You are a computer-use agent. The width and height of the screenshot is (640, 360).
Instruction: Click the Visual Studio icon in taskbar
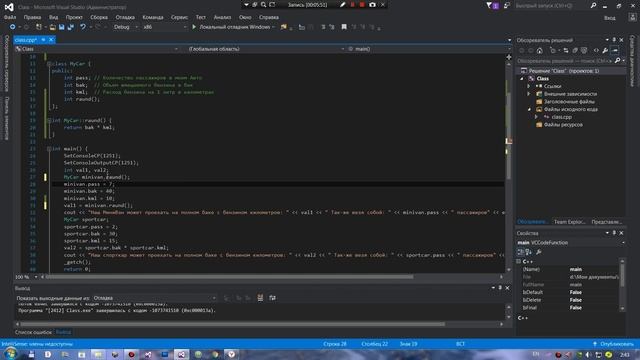point(181,354)
